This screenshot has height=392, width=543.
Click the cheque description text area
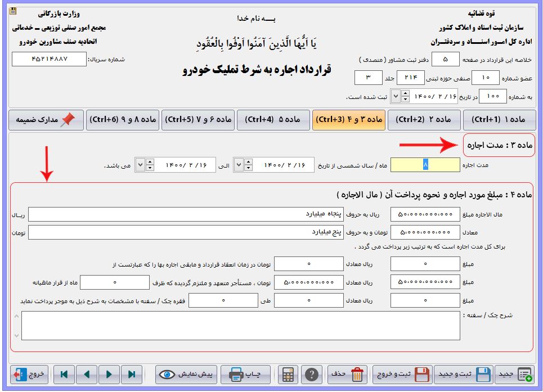pyautogui.click(x=241, y=326)
